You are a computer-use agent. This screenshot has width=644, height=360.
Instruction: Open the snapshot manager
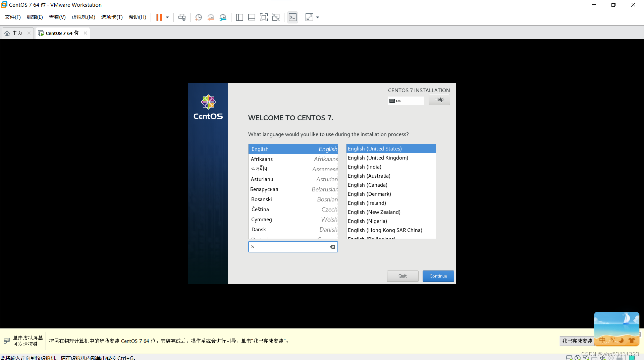[223, 17]
